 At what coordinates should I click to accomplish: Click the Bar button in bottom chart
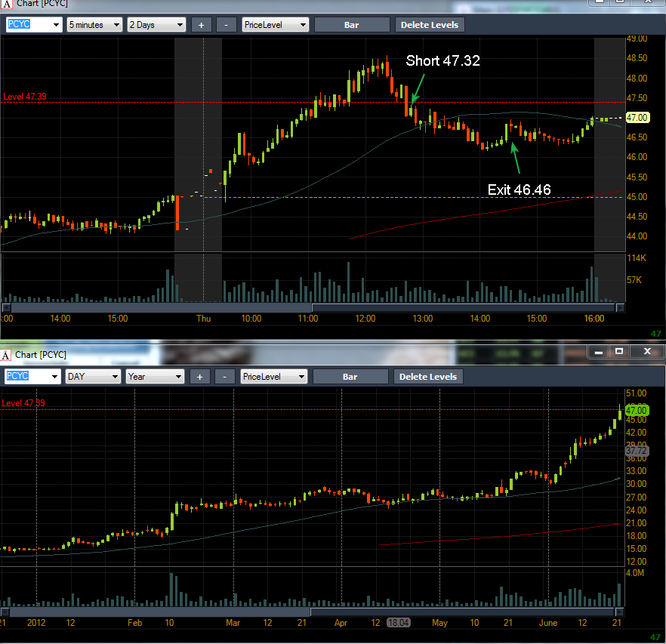pos(350,377)
